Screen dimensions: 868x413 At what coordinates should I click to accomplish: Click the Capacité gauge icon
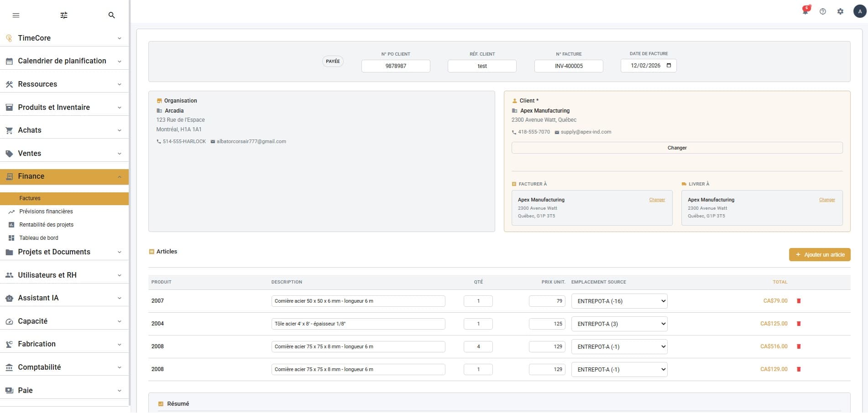point(9,321)
